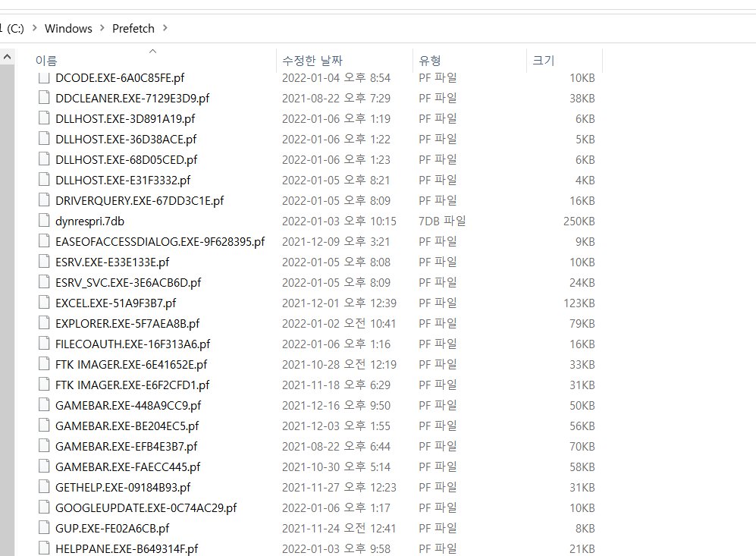Click file icon of DCODE.EXE-6A0C85FE.pf

pos(44,77)
